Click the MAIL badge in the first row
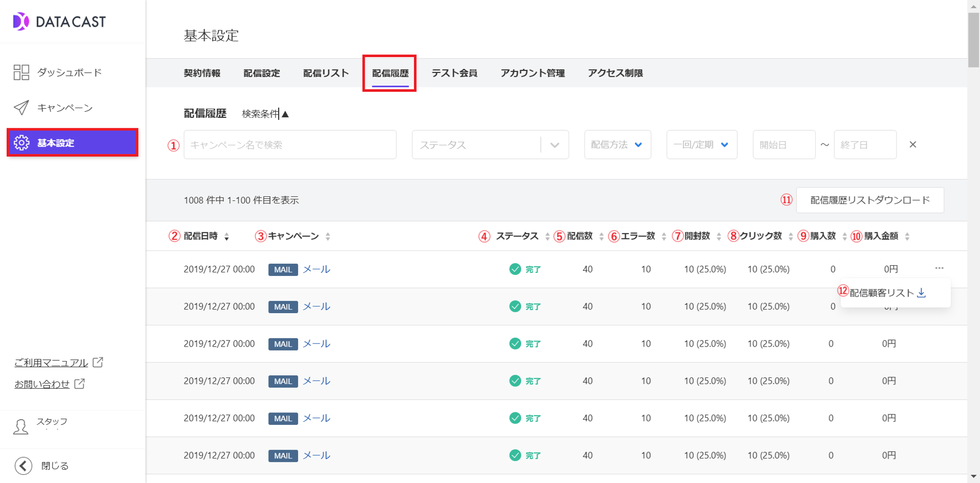 [283, 269]
